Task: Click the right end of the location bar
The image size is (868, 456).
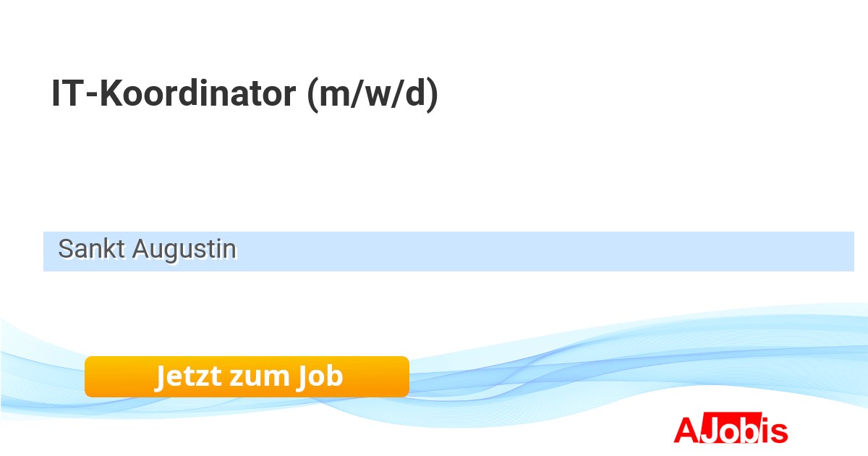Action: (843, 251)
